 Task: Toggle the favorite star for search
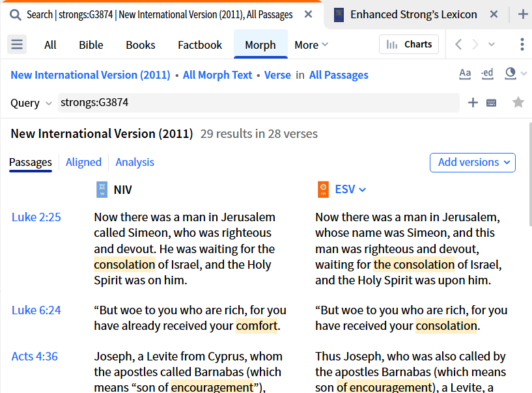point(518,102)
